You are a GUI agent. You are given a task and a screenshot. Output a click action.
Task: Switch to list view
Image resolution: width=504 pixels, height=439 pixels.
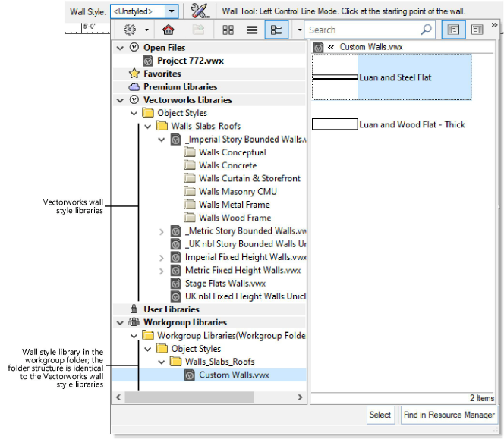(252, 30)
